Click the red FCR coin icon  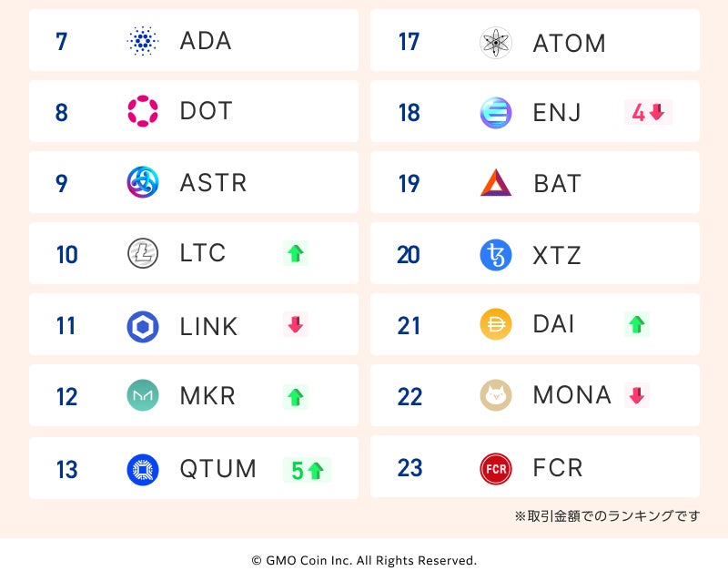[x=496, y=468]
